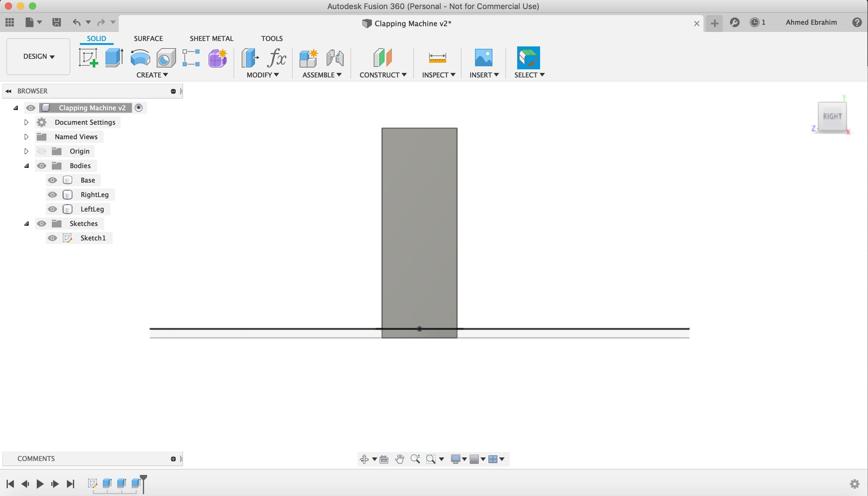The width and height of the screenshot is (868, 496).
Task: Toggle visibility of Base body
Action: click(53, 179)
